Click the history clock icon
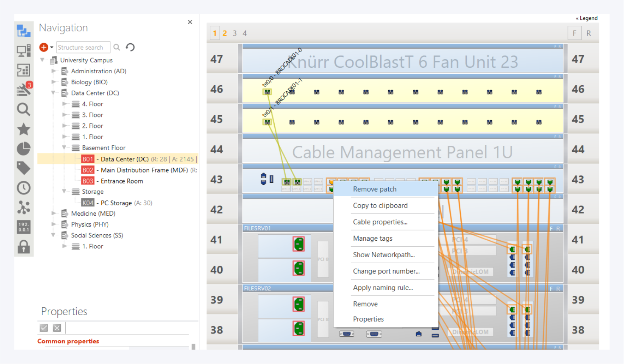Image resolution: width=624 pixels, height=364 pixels. pyautogui.click(x=23, y=188)
